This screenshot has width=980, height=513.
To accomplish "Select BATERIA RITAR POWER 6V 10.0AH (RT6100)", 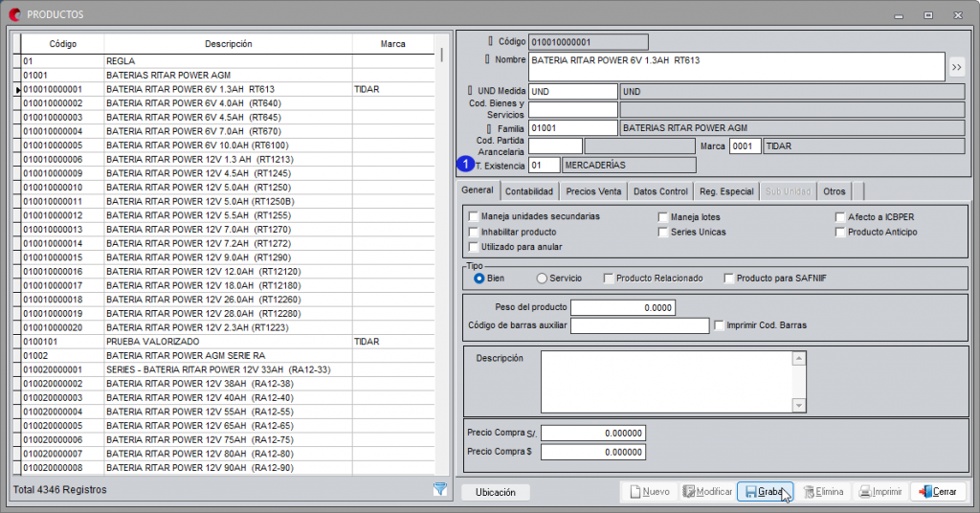I will tap(228, 145).
